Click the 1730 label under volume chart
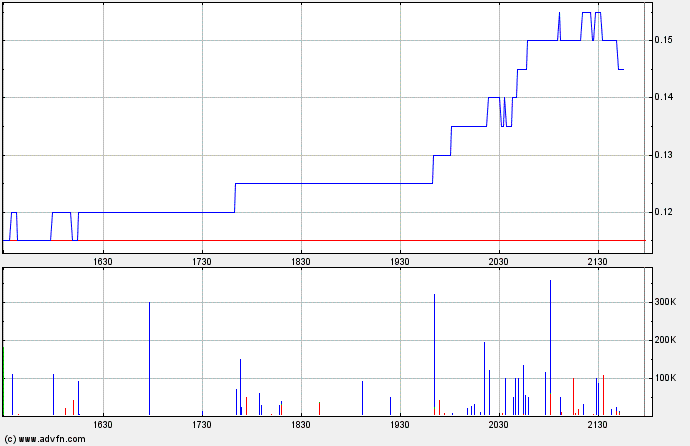The image size is (690, 446). pos(202,424)
